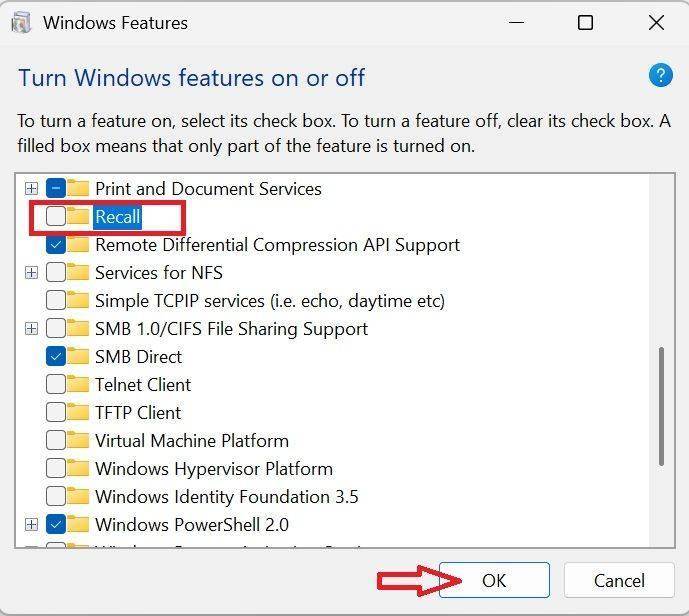Click the folder icon beside Telnet Client
The height and width of the screenshot is (616, 689).
tap(78, 384)
